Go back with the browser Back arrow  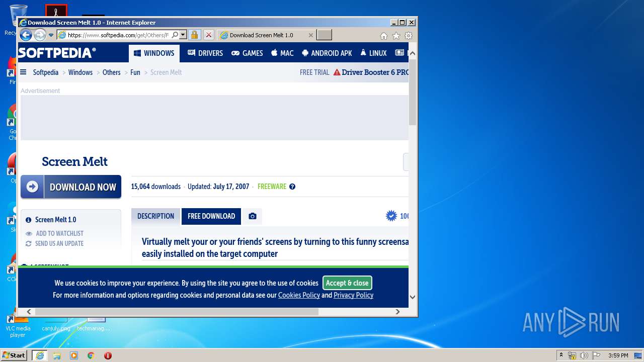[x=26, y=35]
